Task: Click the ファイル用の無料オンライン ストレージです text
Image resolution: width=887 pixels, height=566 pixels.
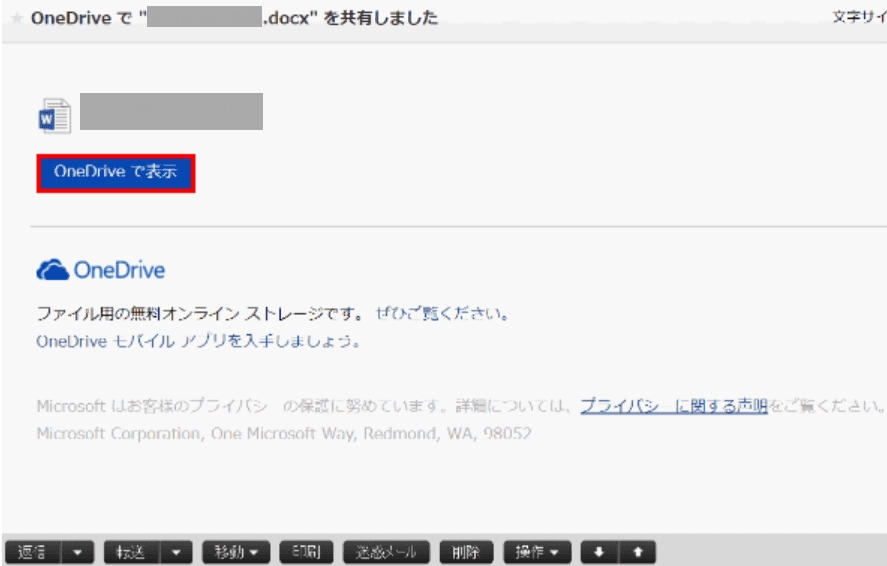Action: pos(201,313)
